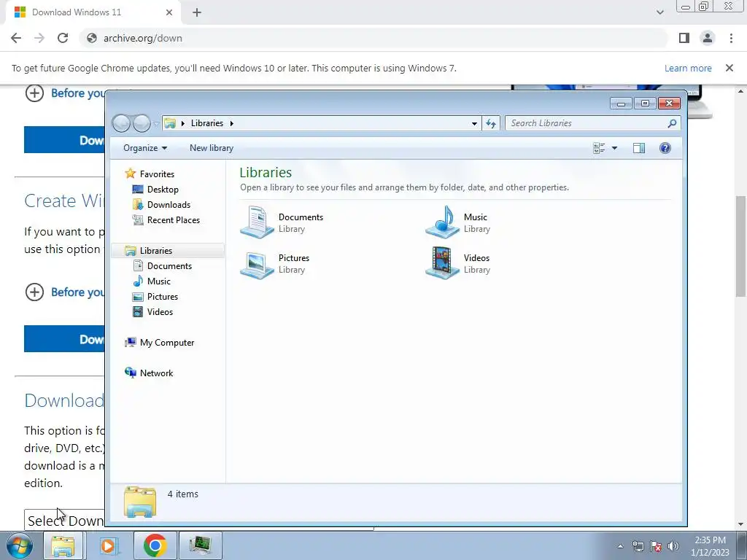
Task: Change view using the view icon button
Action: pos(599,148)
